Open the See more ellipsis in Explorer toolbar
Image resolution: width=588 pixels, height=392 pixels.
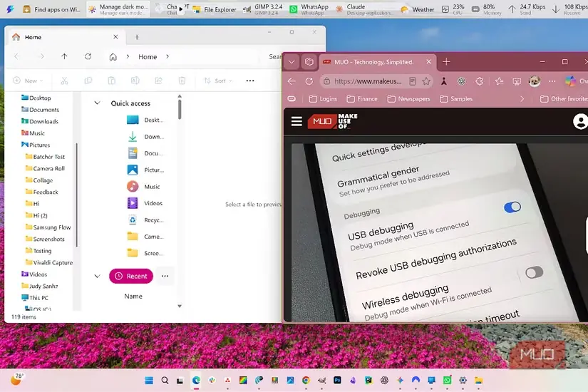point(250,81)
